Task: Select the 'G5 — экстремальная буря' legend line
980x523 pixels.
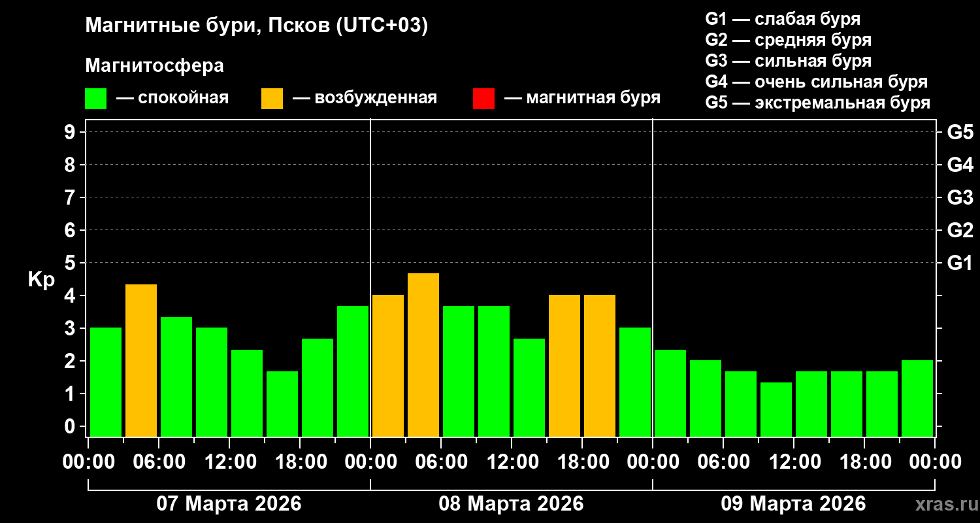Action: coord(818,103)
